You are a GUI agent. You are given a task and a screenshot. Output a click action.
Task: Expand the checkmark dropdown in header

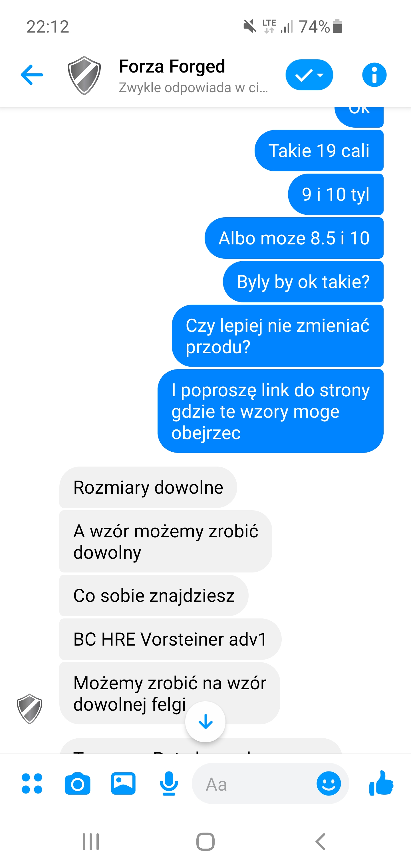pos(309,75)
